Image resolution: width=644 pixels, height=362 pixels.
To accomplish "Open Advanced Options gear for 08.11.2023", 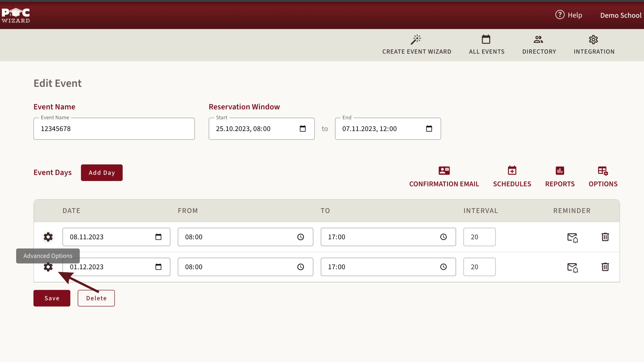I will pyautogui.click(x=48, y=237).
